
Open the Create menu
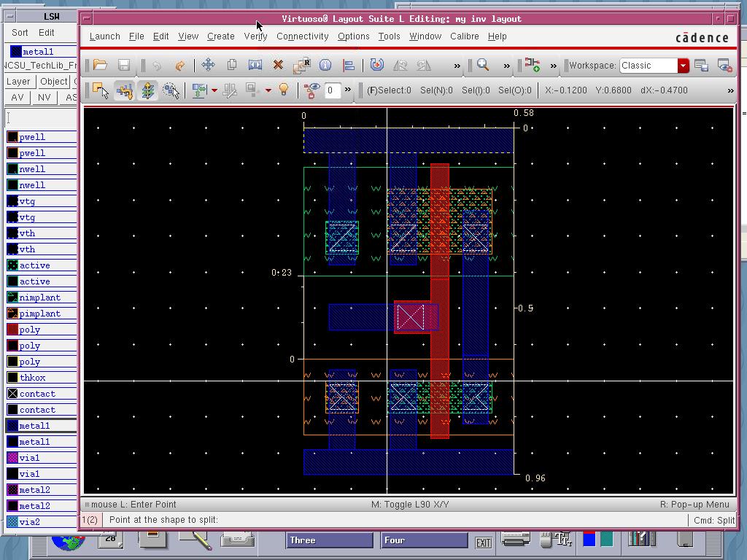[220, 36]
